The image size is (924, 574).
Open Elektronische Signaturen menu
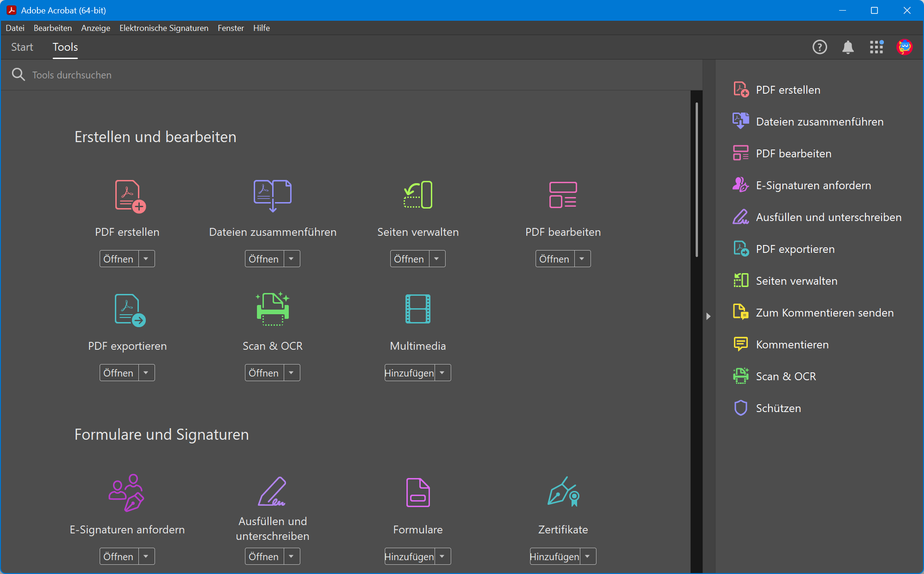pyautogui.click(x=164, y=28)
